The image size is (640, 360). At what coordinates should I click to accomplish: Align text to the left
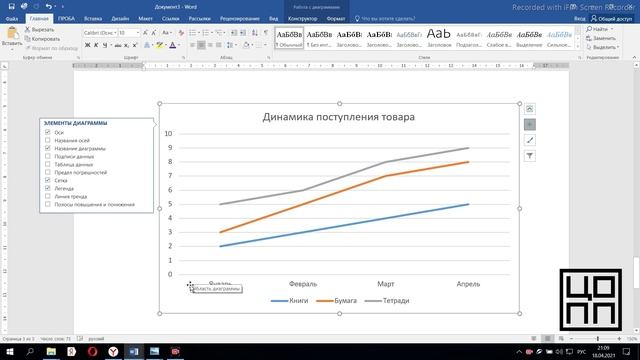[192, 45]
